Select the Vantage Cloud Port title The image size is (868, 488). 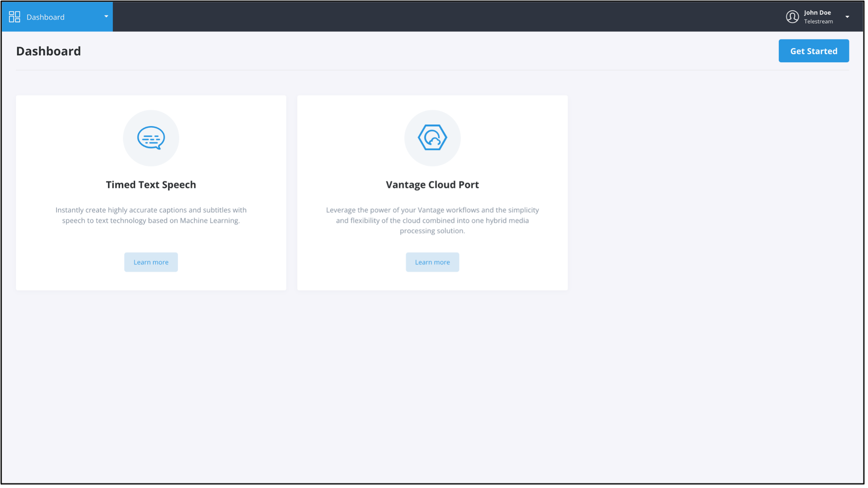click(x=432, y=185)
